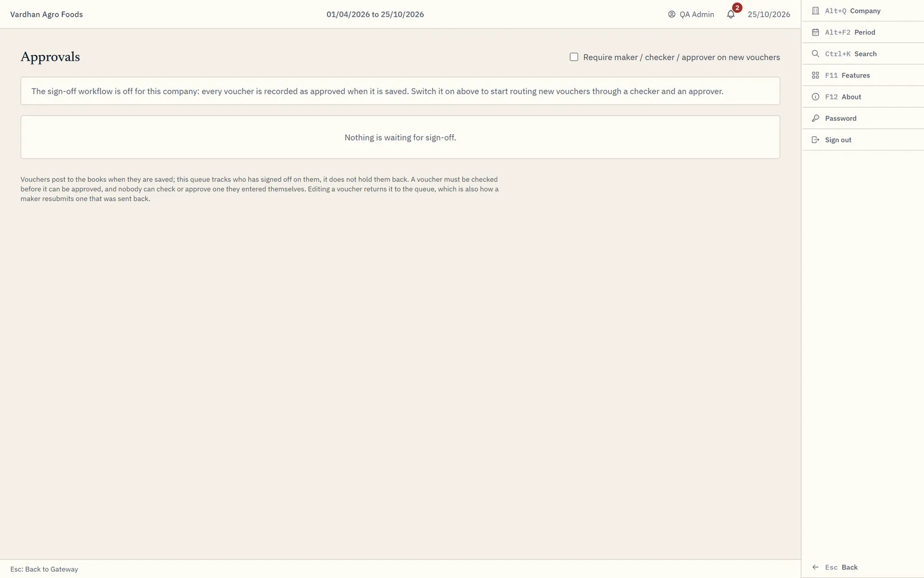
Task: Click 'Nothing is waiting for sign-off.' message
Action: click(400, 138)
